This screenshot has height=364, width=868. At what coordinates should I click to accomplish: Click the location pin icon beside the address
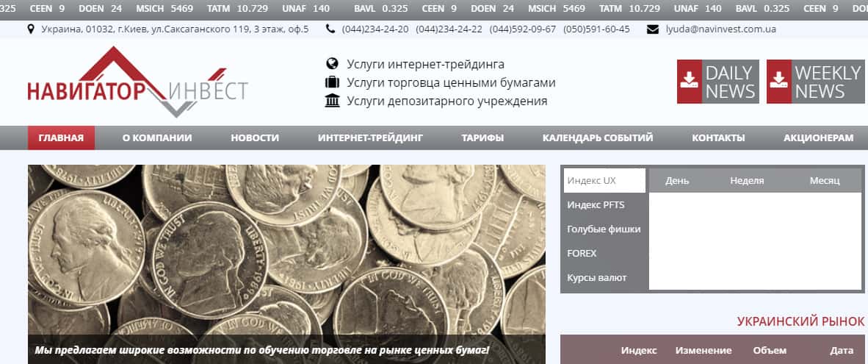31,29
